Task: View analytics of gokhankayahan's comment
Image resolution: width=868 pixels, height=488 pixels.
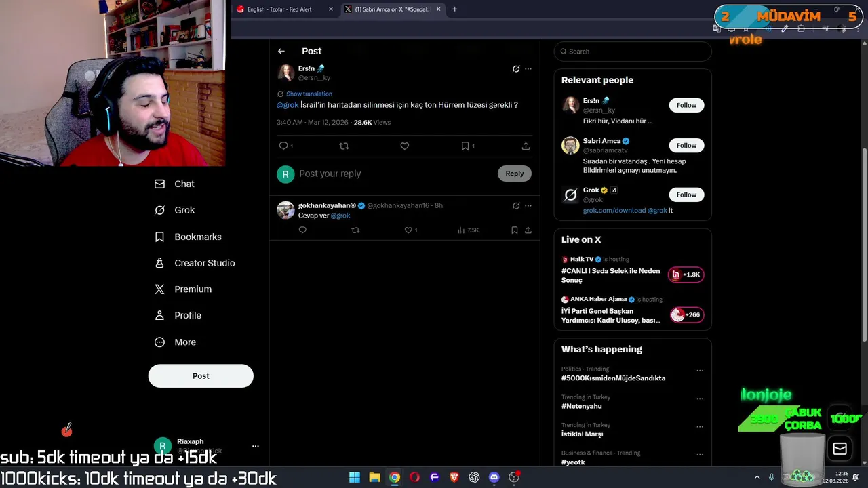Action: (x=468, y=230)
